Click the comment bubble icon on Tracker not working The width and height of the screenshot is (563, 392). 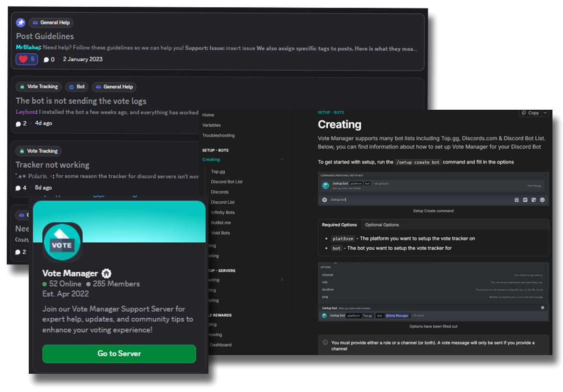tap(18, 188)
